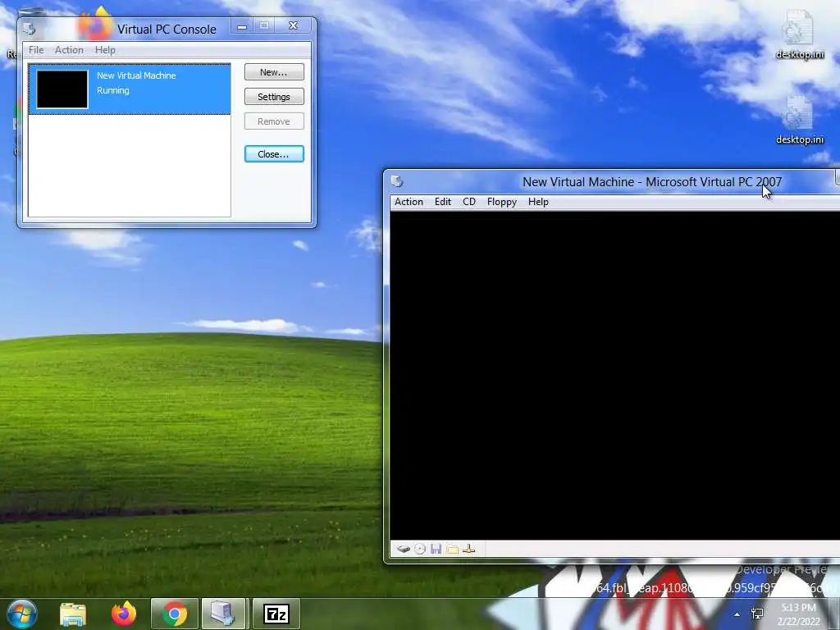The height and width of the screenshot is (630, 840).
Task: Click the shared folders status icon
Action: pos(453,549)
